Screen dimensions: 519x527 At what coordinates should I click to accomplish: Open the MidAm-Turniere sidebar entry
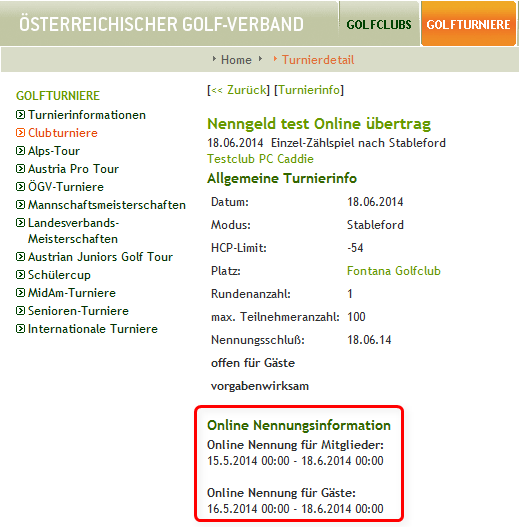point(72,293)
